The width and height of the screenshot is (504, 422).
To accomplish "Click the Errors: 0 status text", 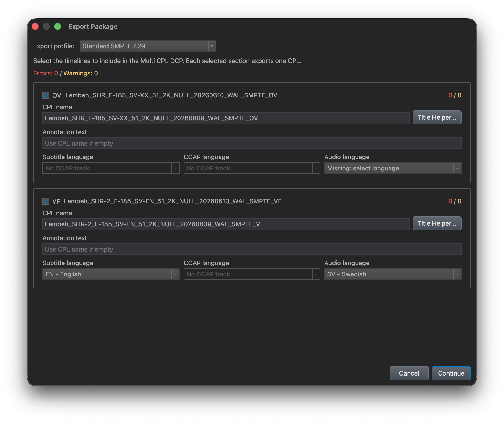I will point(46,73).
